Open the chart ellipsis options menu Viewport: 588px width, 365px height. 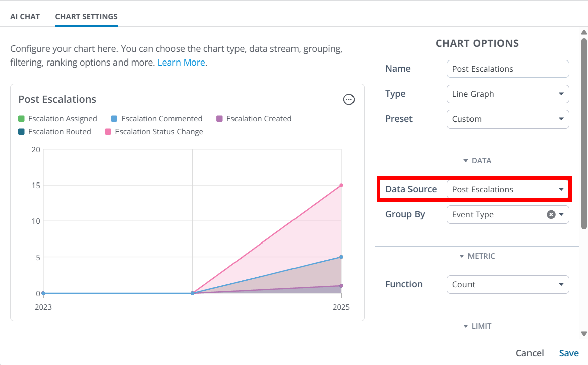[348, 100]
